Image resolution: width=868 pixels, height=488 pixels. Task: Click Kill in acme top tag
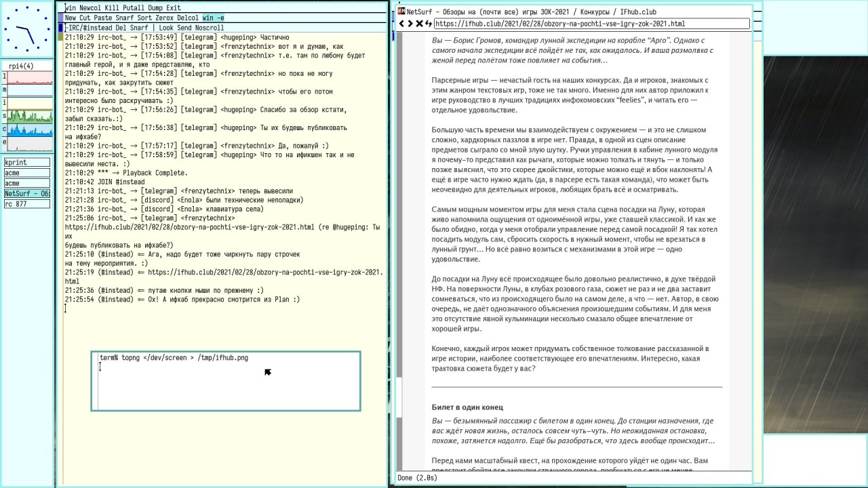click(112, 8)
